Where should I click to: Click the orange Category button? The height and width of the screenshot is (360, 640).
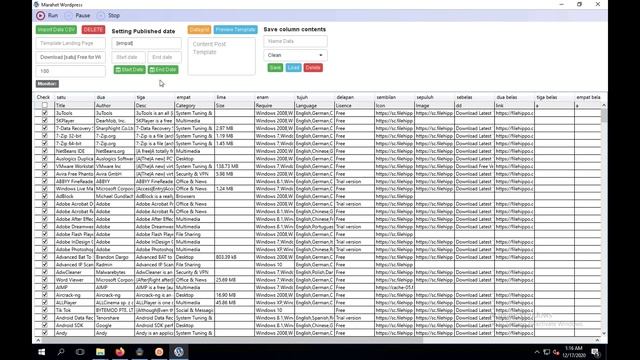(199, 30)
